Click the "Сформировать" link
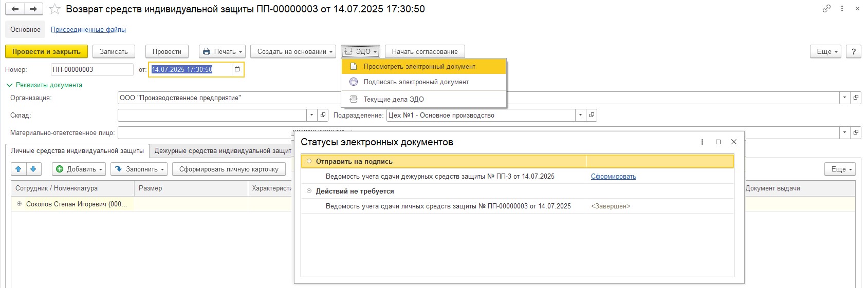 [x=613, y=177]
